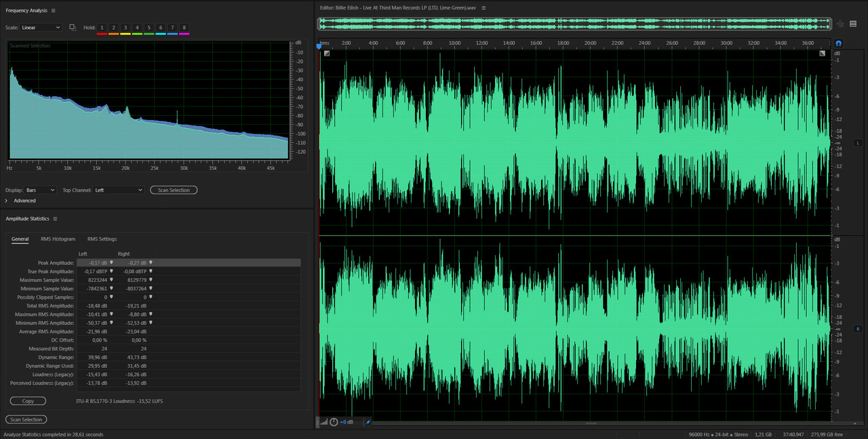This screenshot has width=868, height=439.
Task: Toggle Hold button 7
Action: [172, 28]
